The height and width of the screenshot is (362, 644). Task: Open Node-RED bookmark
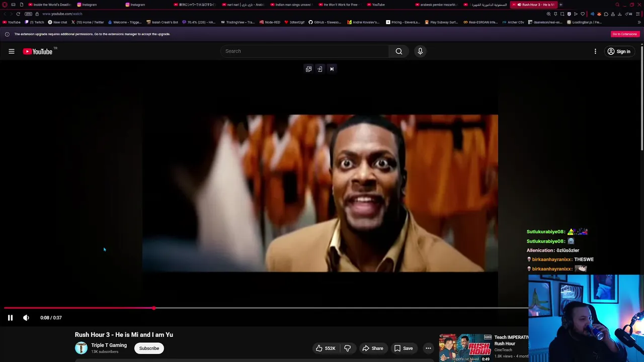click(x=270, y=22)
